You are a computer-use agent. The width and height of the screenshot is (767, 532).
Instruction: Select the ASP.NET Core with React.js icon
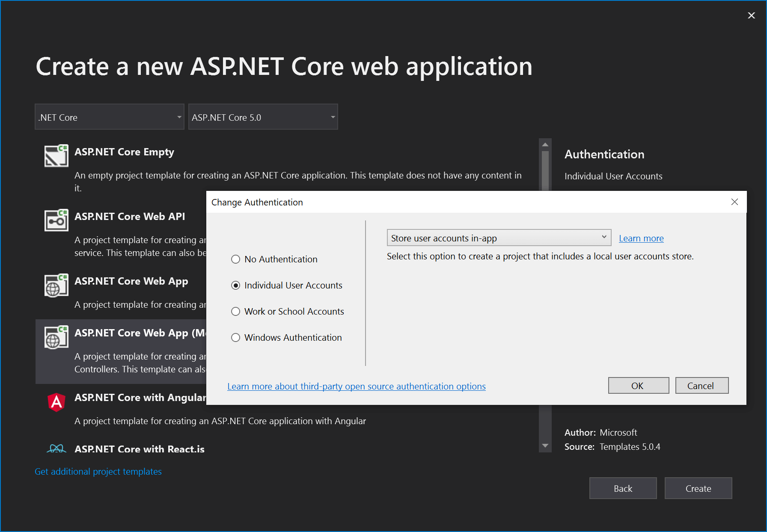pos(56,449)
